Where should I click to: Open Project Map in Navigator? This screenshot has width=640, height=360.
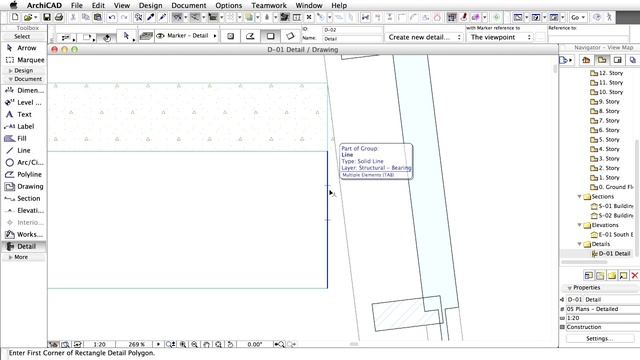point(586,60)
